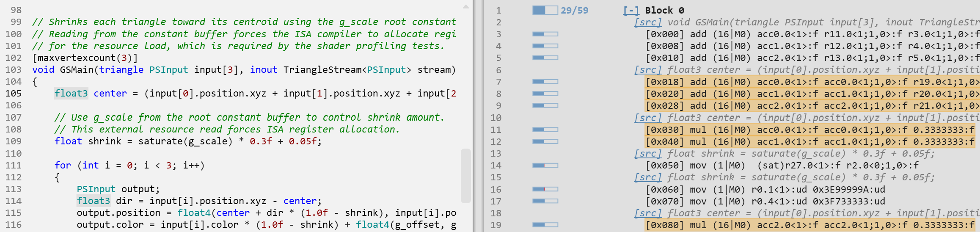This screenshot has height=232, width=980.
Task: Click the 29/59 count text
Action: (x=574, y=10)
